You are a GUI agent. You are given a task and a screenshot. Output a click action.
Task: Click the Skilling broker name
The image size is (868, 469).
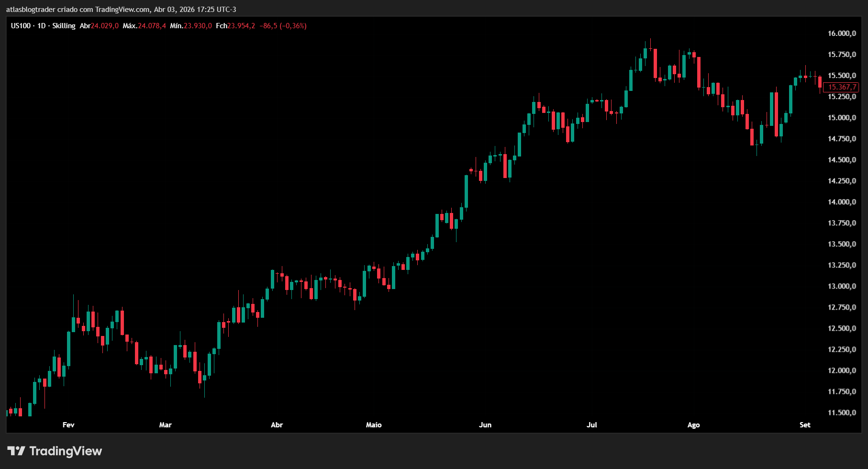[x=64, y=26]
